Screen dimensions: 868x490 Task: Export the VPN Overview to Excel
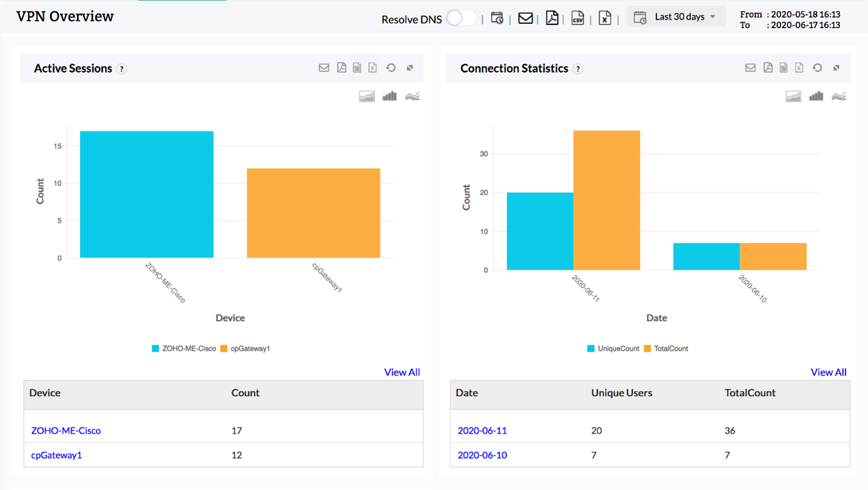[x=604, y=18]
